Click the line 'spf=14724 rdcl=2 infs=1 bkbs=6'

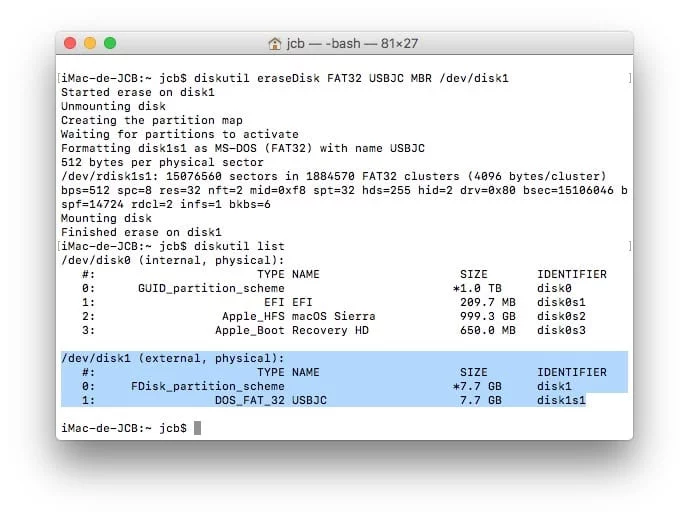[x=166, y=204]
